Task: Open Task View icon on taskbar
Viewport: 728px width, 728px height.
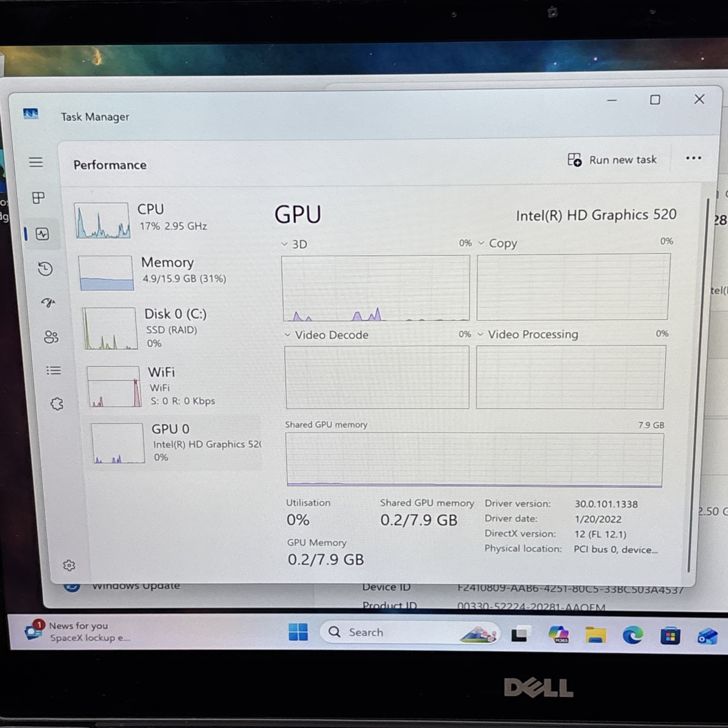Action: click(521, 634)
